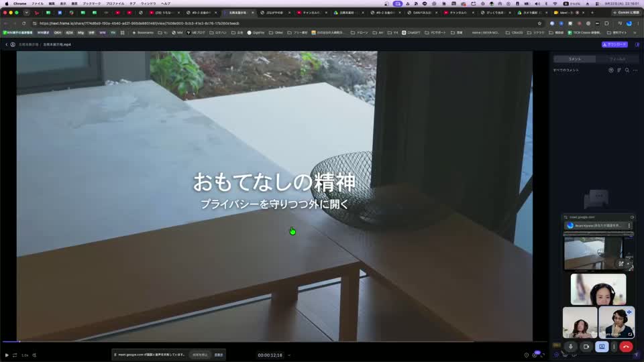This screenshot has height=362, width=644.
Task: Switch to the コメント tab
Action: click(575, 59)
